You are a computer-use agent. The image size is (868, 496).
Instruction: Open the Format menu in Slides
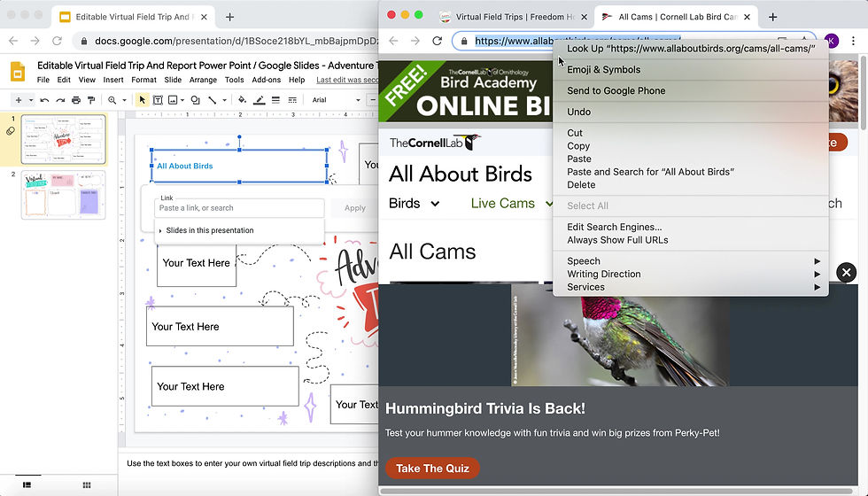pyautogui.click(x=143, y=80)
